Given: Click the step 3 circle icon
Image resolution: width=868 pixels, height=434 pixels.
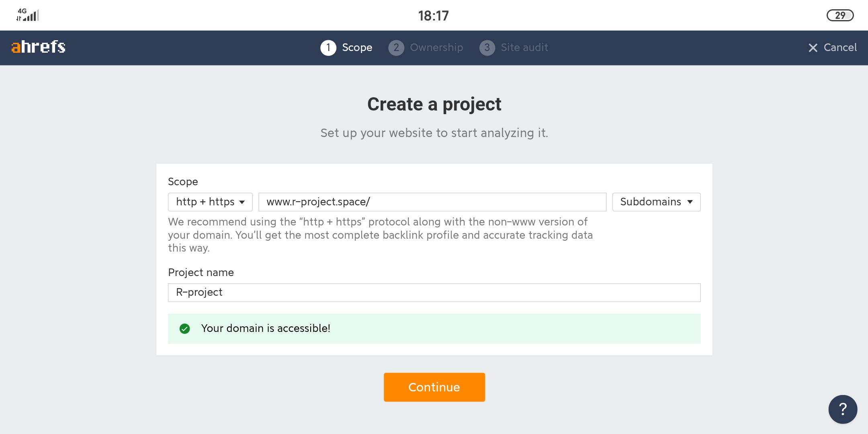Looking at the screenshot, I should pyautogui.click(x=487, y=48).
